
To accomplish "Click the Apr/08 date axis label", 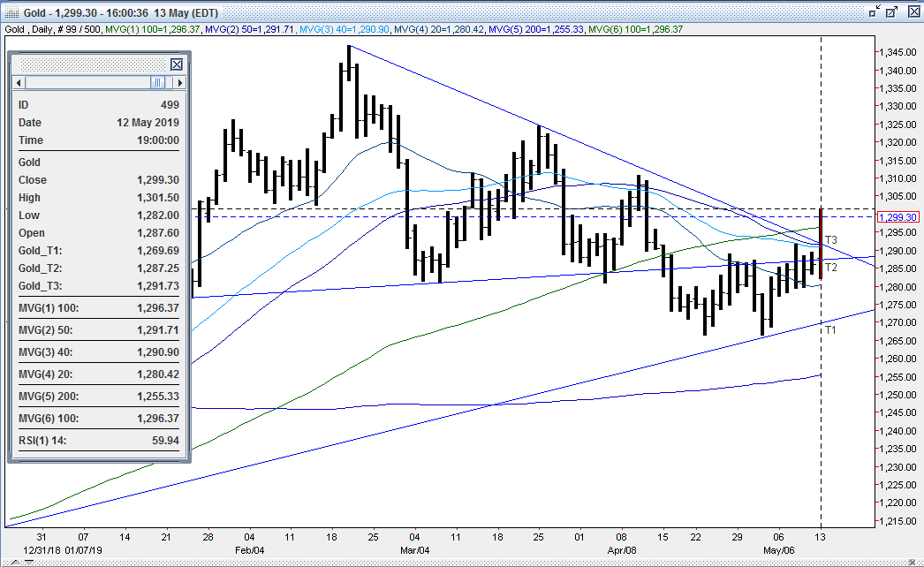I will [622, 550].
